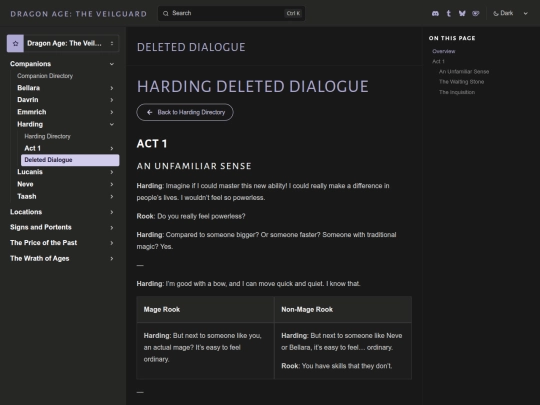This screenshot has height=405, width=540.
Task: Click cell "You have skills that they don't."
Action: [347, 366]
